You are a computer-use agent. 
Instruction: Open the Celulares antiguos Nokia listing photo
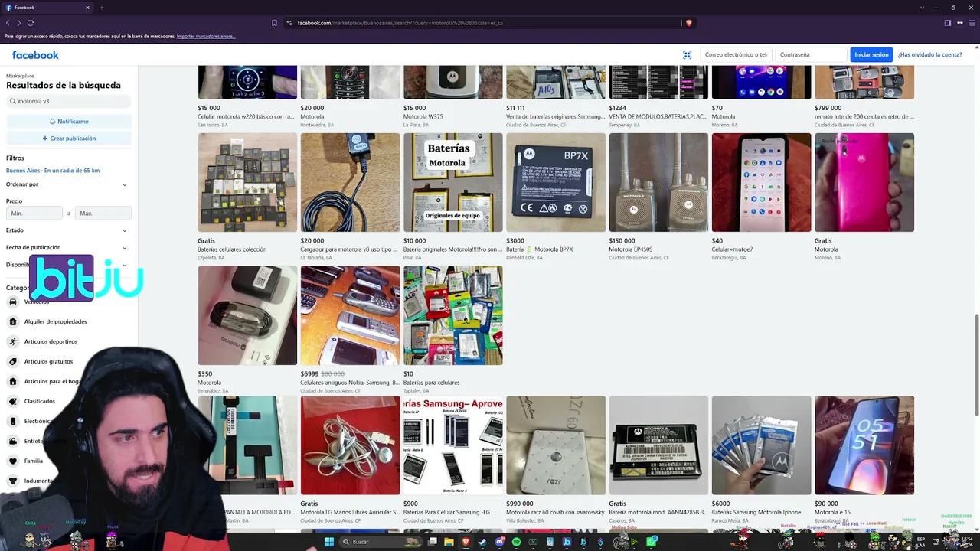pyautogui.click(x=350, y=315)
